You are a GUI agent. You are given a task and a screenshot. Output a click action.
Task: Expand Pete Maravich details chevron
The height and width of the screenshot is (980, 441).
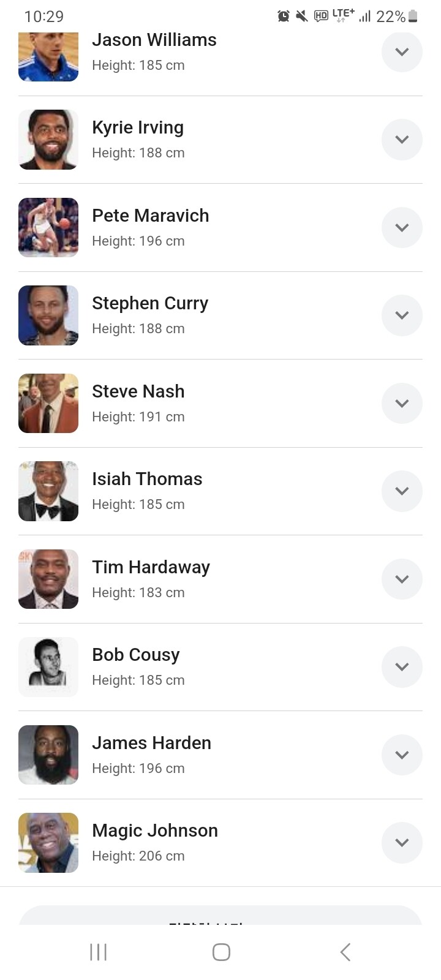tap(402, 228)
